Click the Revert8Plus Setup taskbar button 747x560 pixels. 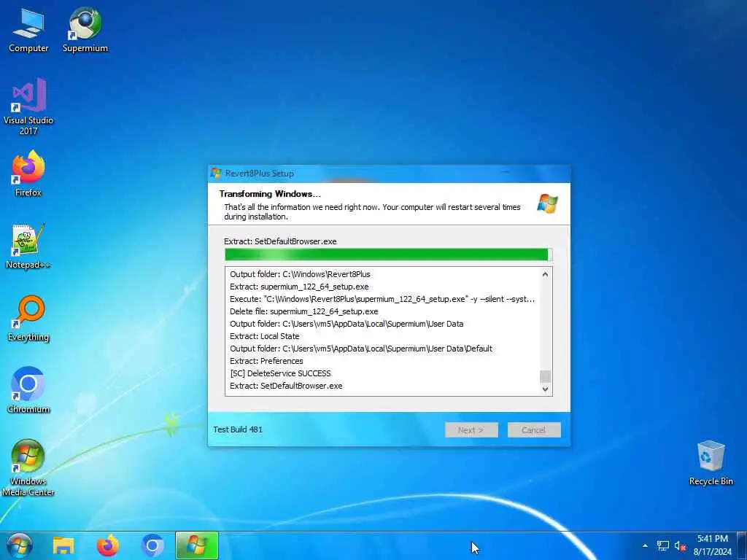197,545
